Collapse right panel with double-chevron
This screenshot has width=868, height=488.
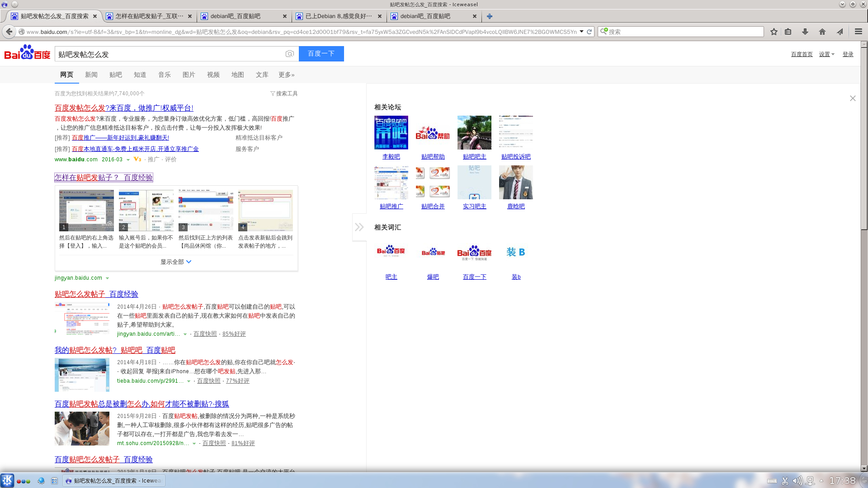(359, 227)
